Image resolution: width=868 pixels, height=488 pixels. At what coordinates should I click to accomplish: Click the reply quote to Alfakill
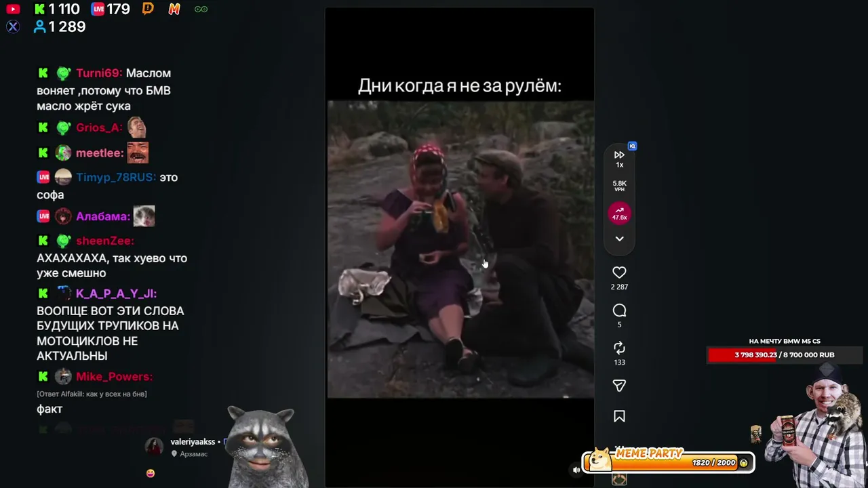pyautogui.click(x=92, y=394)
